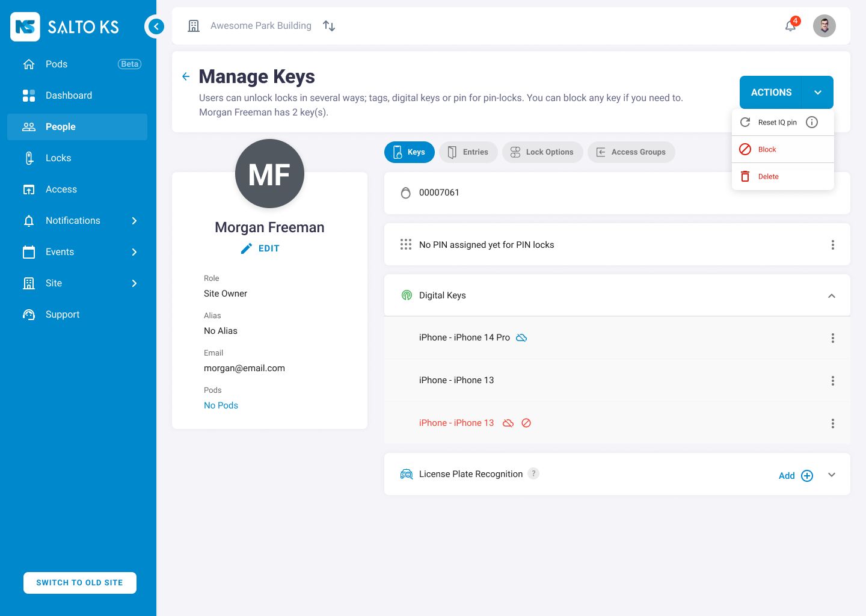Open the notifications bell icon
Image resolution: width=866 pixels, height=616 pixels.
790,26
